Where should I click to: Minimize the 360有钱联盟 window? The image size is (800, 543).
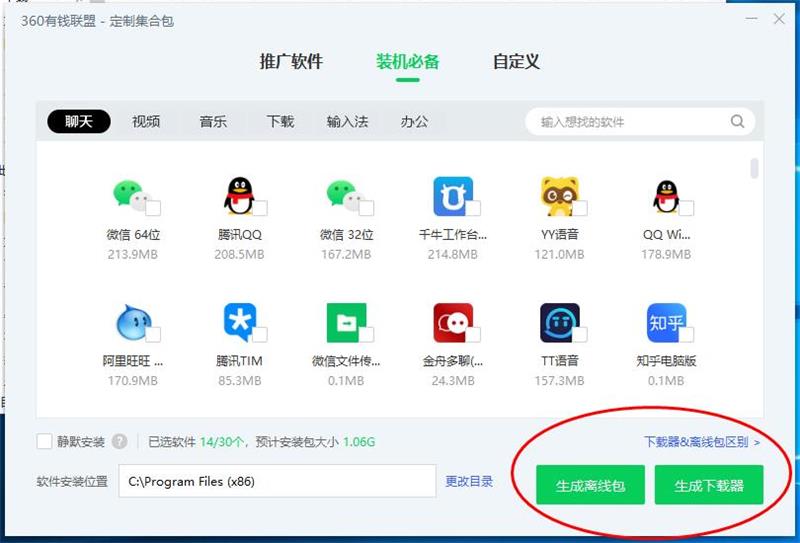(751, 19)
